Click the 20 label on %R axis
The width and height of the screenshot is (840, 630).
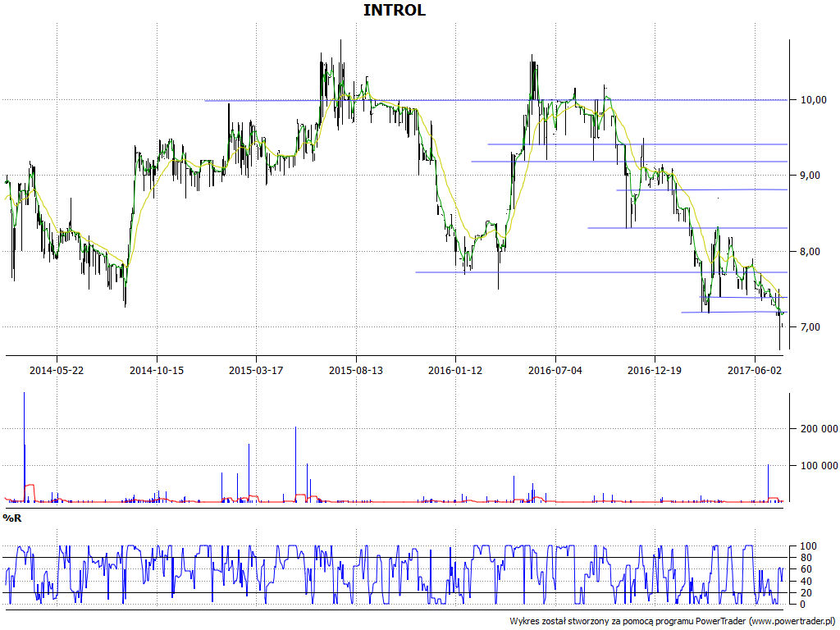pyautogui.click(x=806, y=592)
